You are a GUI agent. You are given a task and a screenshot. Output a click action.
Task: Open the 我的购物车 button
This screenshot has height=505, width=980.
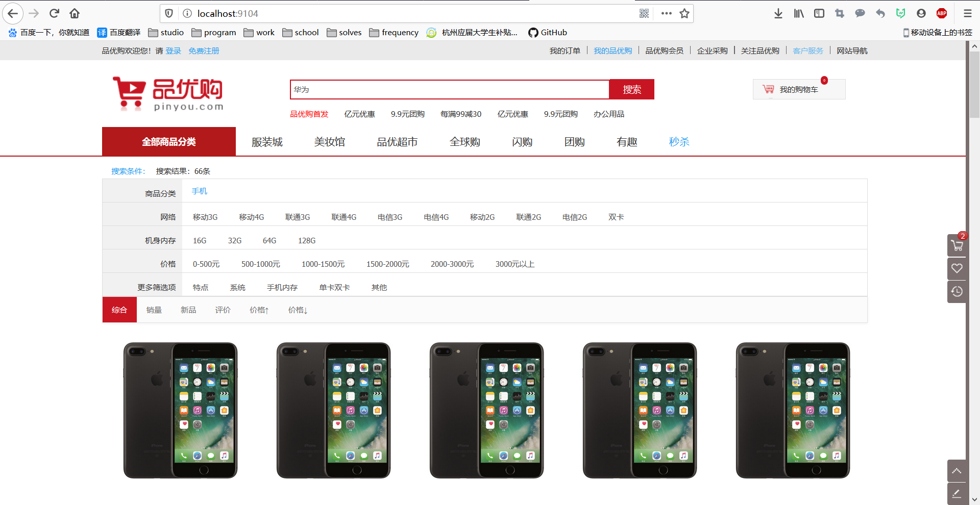pos(799,89)
